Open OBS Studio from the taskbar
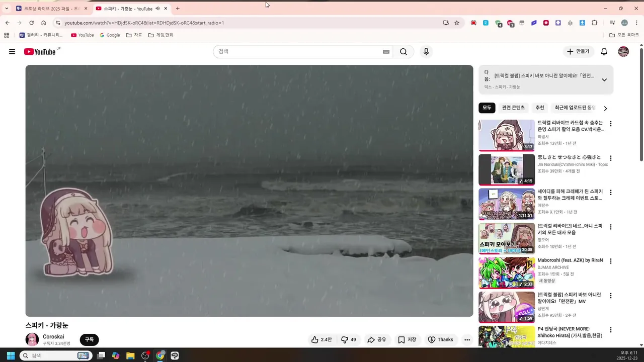 coord(145,355)
